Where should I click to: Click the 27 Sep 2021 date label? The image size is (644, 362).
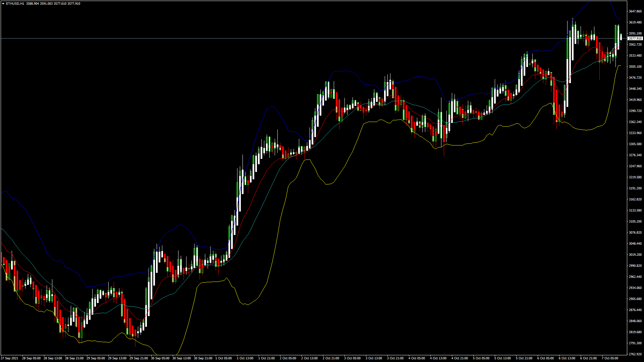10,358
